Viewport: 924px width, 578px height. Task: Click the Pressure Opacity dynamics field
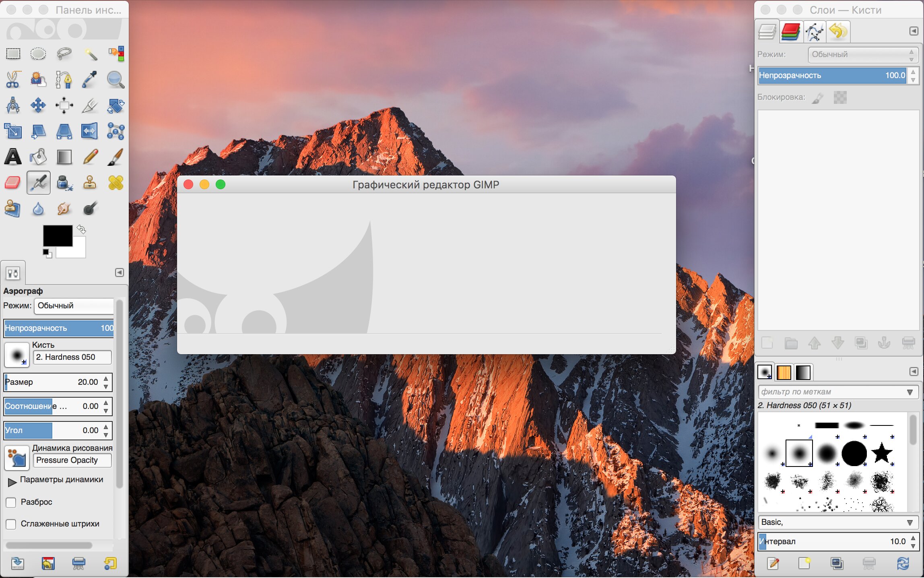click(x=72, y=460)
